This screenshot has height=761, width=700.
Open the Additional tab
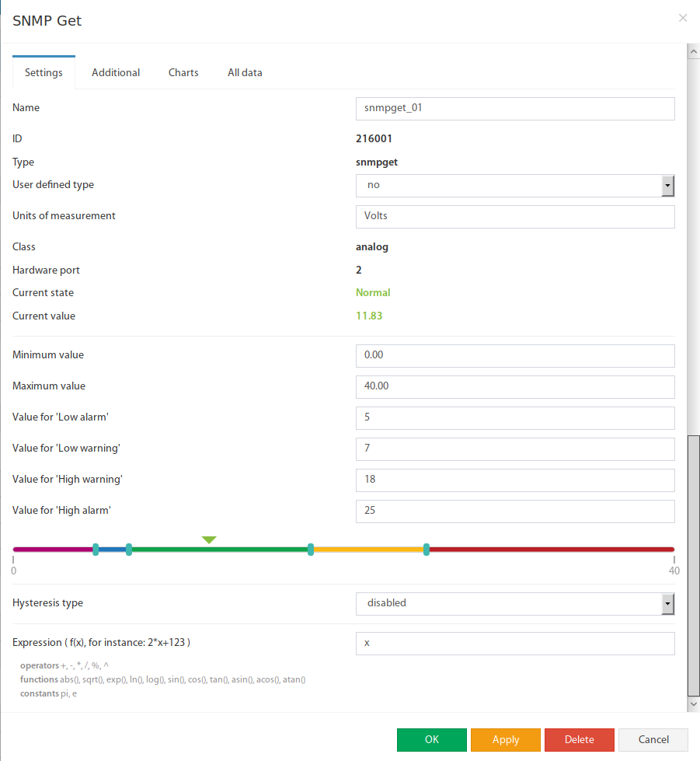click(x=116, y=73)
